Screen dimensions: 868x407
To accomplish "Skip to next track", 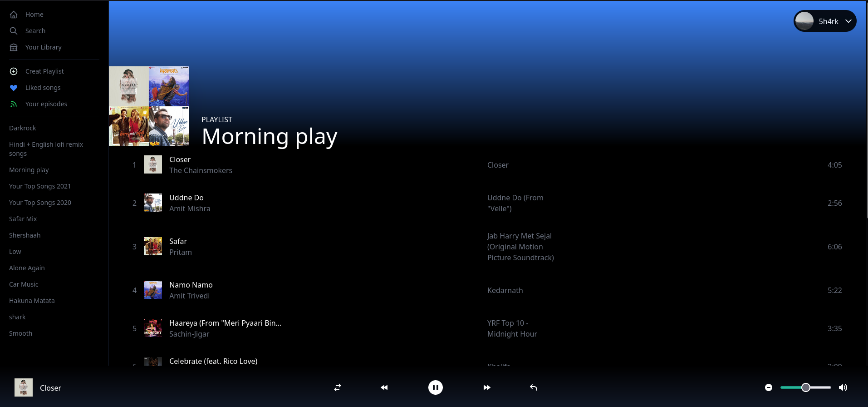I will tap(487, 387).
